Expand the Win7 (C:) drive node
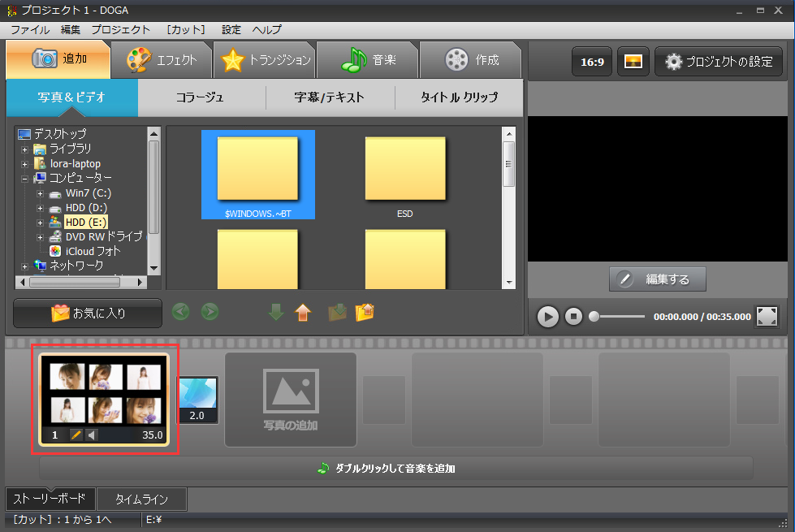 click(40, 193)
